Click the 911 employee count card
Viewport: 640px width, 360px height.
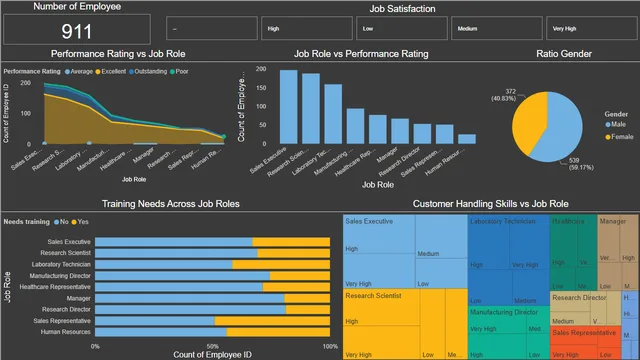coord(77,29)
